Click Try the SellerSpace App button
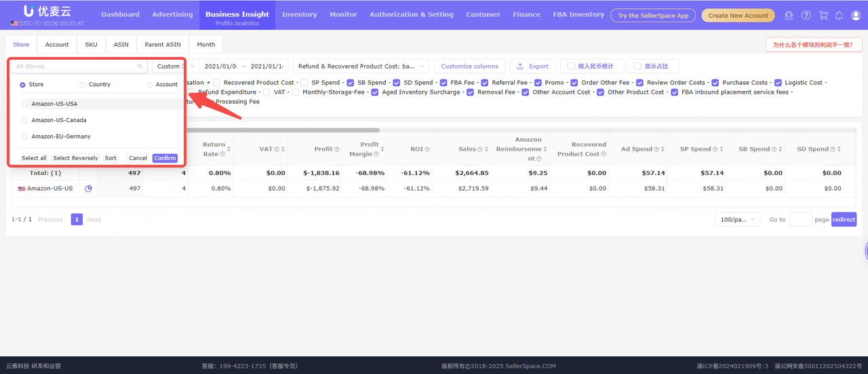 653,16
